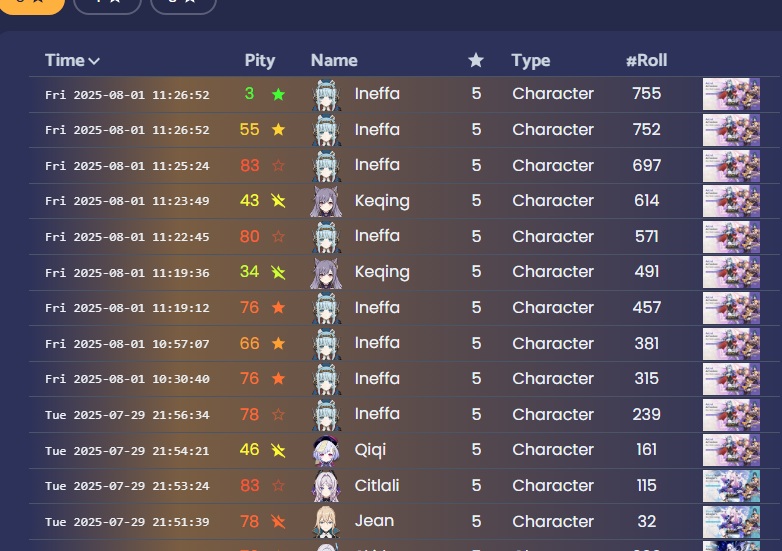Click green star icon beside pity 3
This screenshot has width=782, height=551.
[278, 94]
